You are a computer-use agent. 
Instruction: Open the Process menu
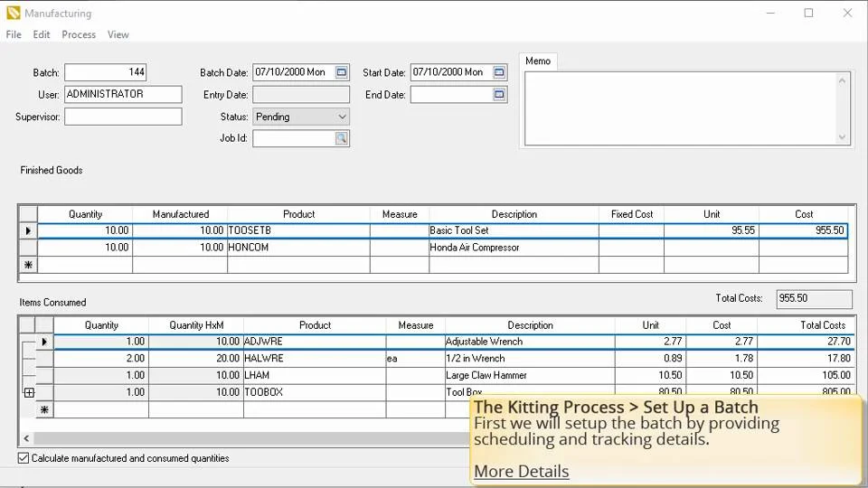tap(79, 34)
